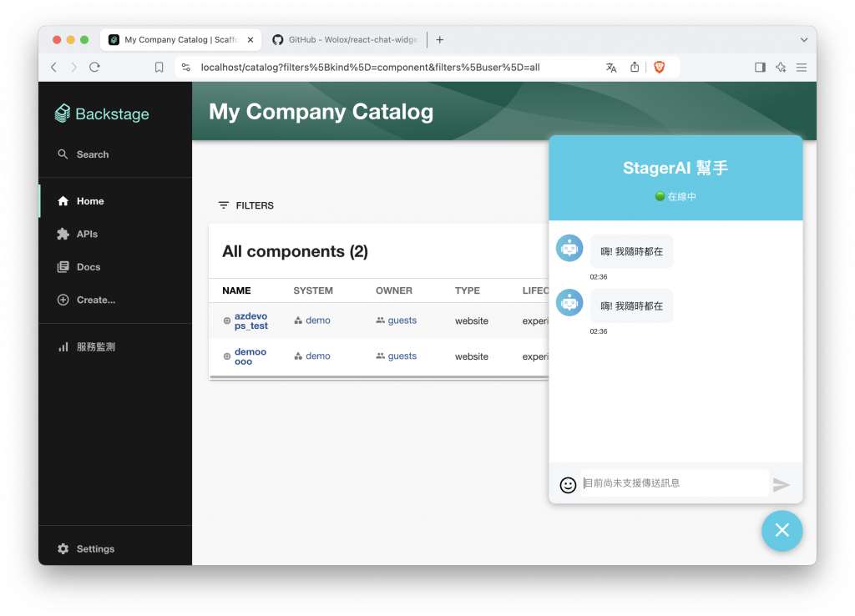Focus the chat message input field
The image size is (855, 616).
click(675, 483)
